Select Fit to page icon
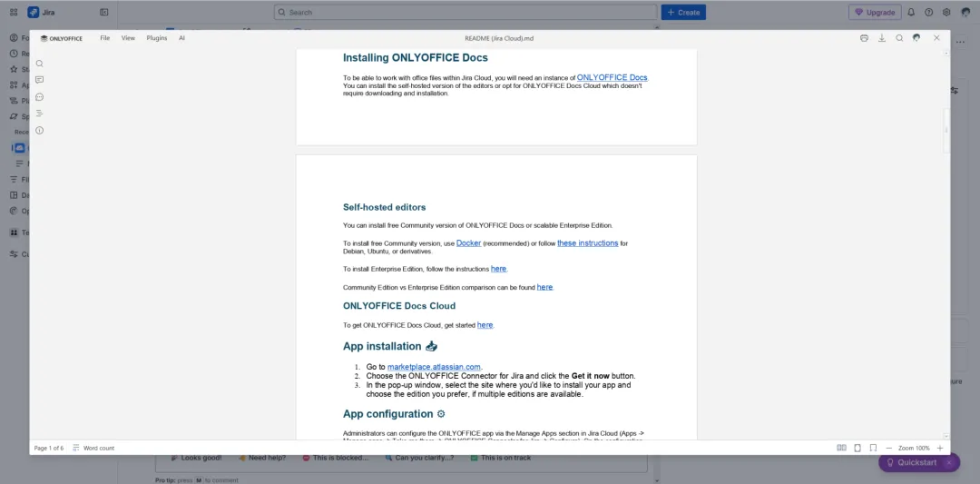 (857, 448)
